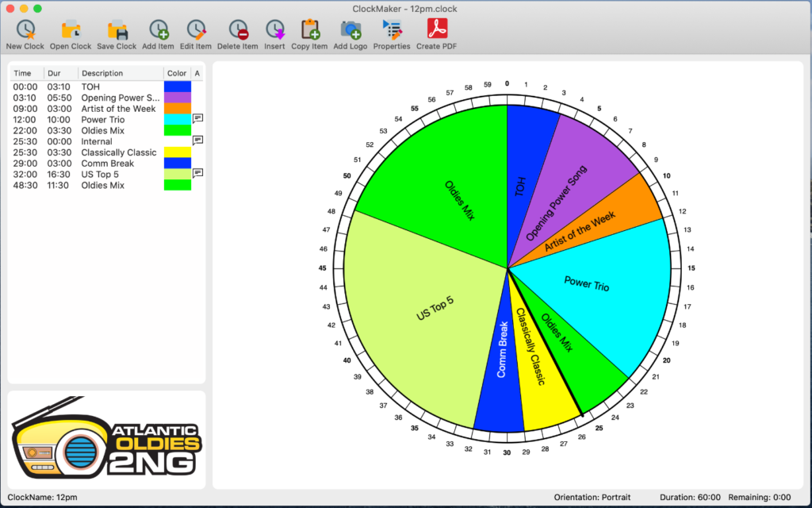Export using the Create PDF icon
The width and height of the screenshot is (812, 508).
pyautogui.click(x=437, y=29)
